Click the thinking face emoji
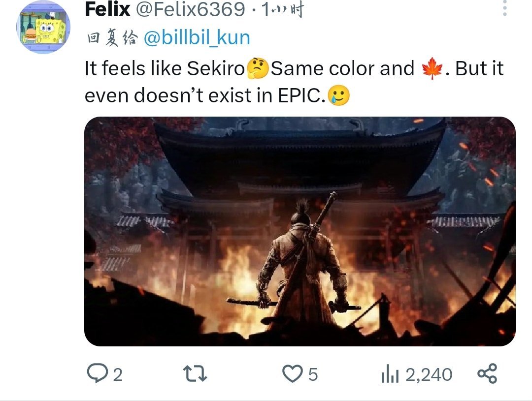 tap(257, 69)
